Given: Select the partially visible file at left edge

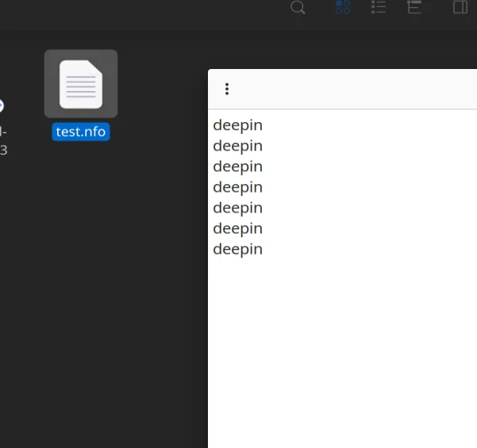Looking at the screenshot, I should pos(2,140).
